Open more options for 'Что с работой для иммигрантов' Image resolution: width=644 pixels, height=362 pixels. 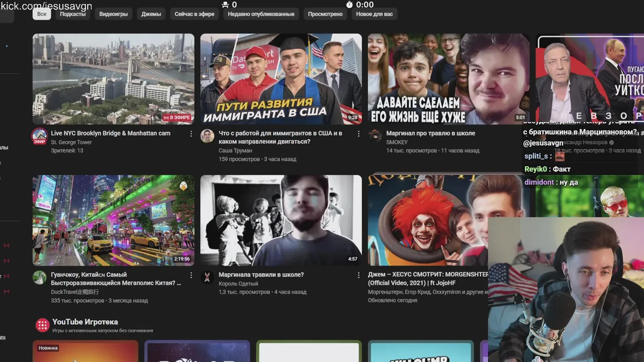(358, 134)
